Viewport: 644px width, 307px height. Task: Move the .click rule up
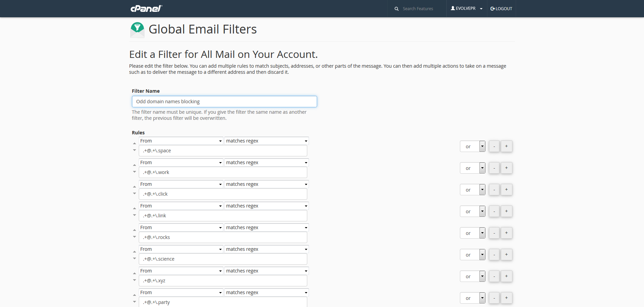coord(134,187)
